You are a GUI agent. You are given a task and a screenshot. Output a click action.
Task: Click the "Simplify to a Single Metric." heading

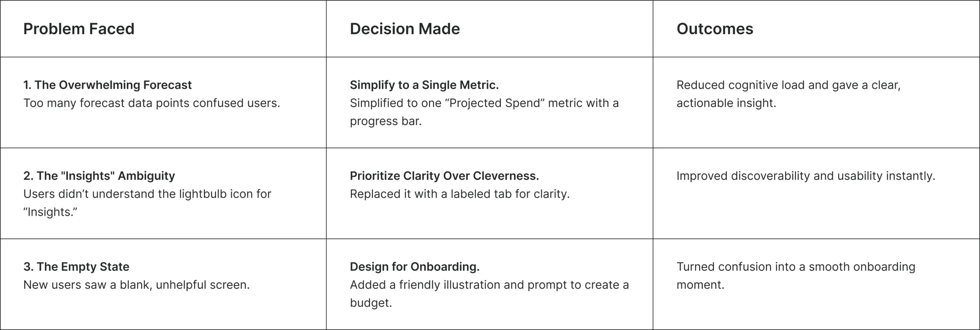tap(424, 85)
